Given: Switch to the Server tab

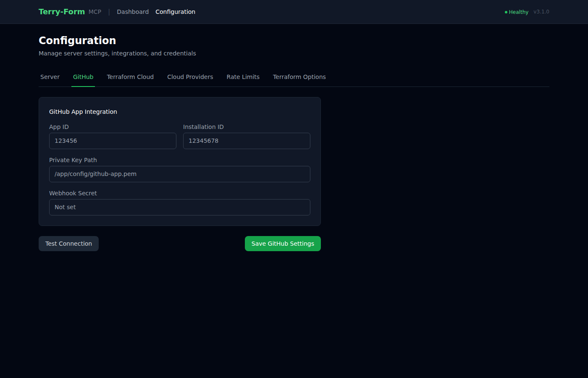Looking at the screenshot, I should pyautogui.click(x=50, y=77).
